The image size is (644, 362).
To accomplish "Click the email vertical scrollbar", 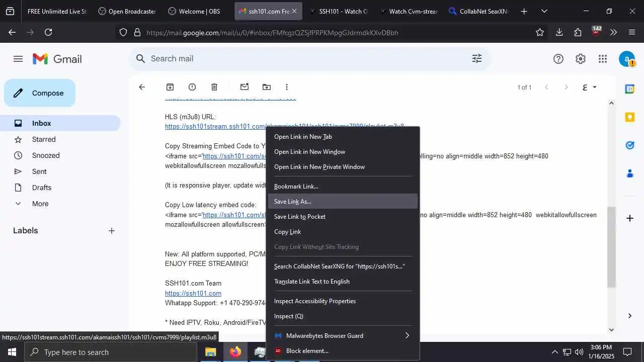I will (611, 247).
